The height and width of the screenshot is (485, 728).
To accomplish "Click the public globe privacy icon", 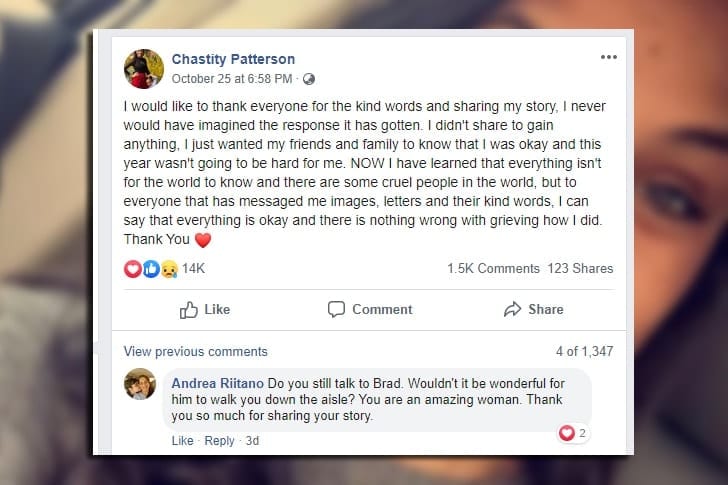I will (308, 79).
